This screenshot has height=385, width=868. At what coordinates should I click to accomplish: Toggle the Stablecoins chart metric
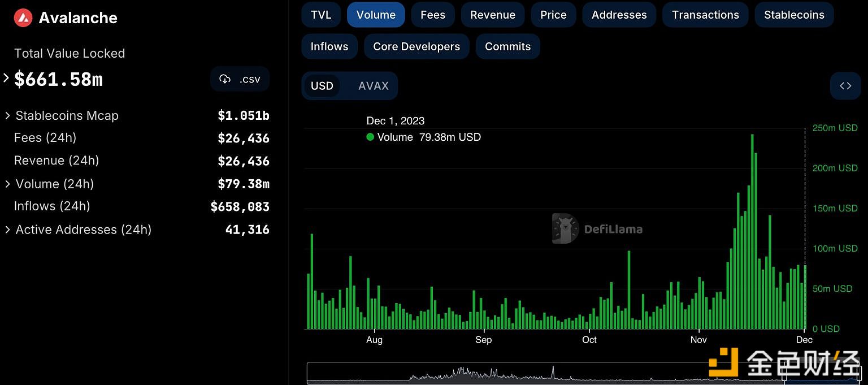point(794,15)
